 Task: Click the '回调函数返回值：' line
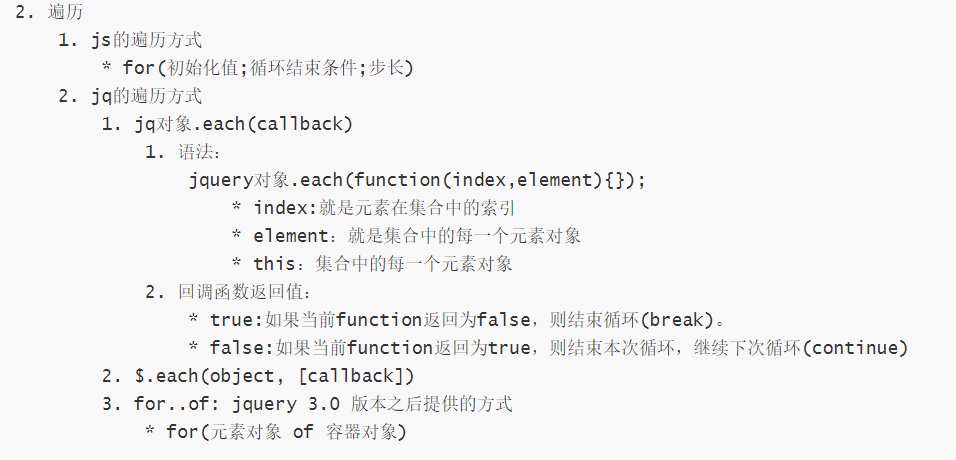click(x=245, y=292)
